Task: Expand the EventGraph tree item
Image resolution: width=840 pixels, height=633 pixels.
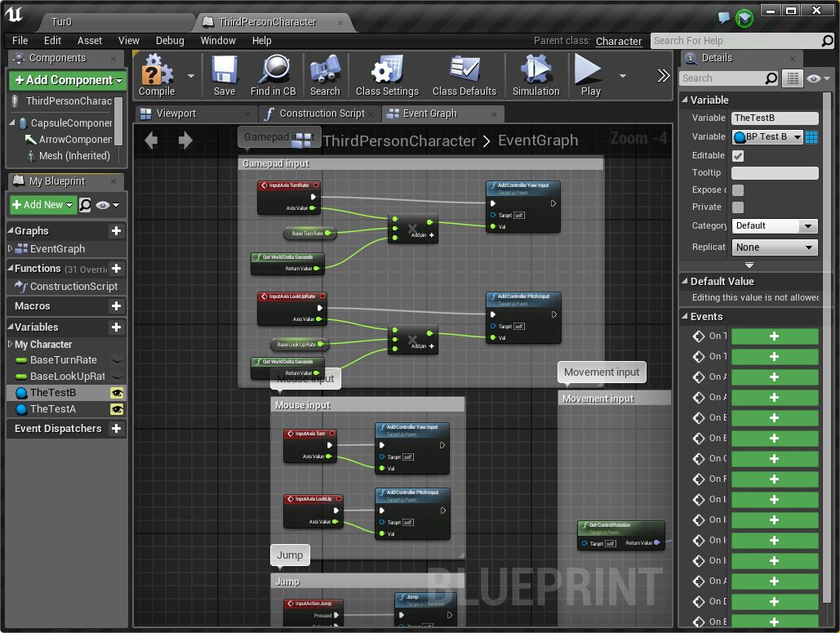Action: coord(10,248)
